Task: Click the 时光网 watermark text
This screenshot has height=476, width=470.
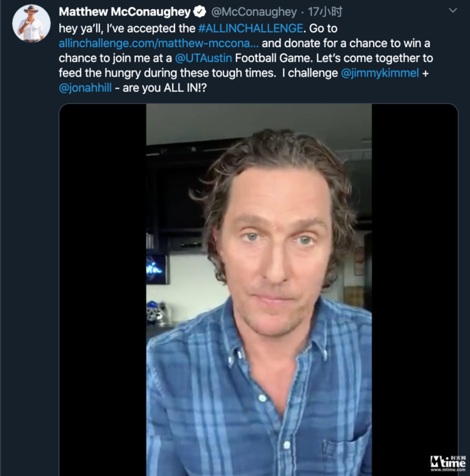Action: pos(457,458)
